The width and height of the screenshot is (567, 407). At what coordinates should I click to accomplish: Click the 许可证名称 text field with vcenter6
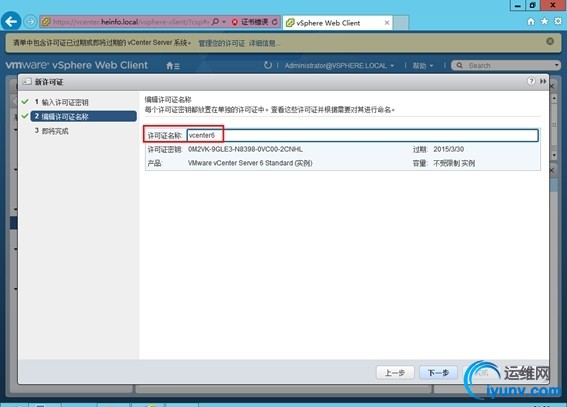(x=362, y=136)
